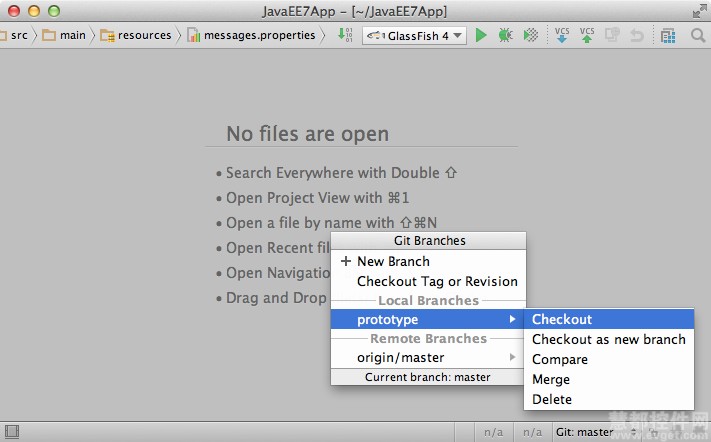Click the 'No files are open' heading
Screen dimensions: 711x442
point(307,134)
